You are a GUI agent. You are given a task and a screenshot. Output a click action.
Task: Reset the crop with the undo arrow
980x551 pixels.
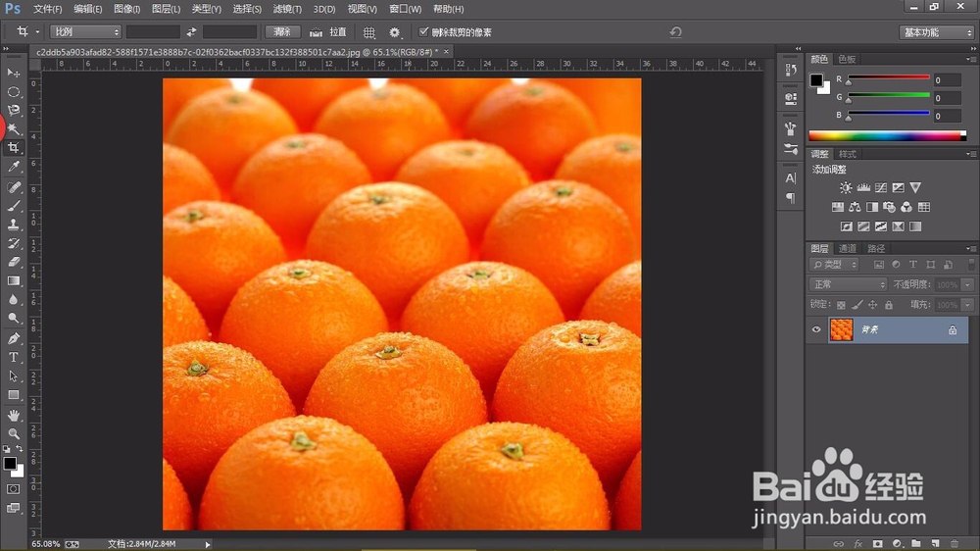click(x=675, y=32)
